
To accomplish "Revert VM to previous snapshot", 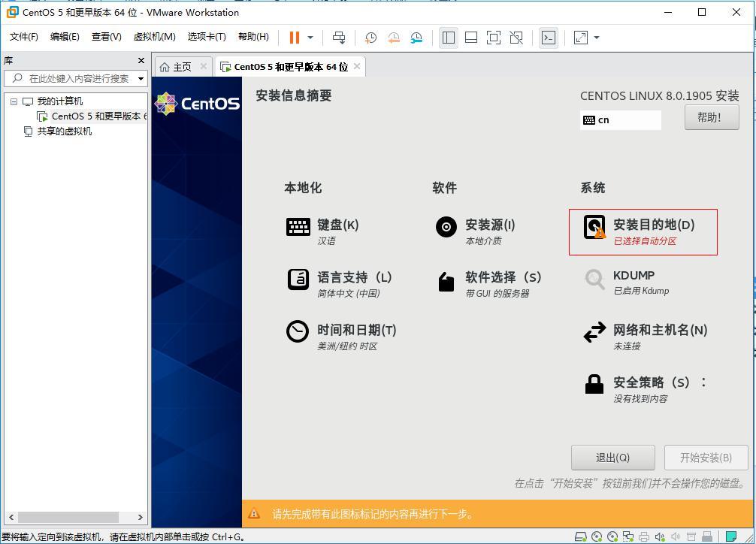I will [394, 37].
